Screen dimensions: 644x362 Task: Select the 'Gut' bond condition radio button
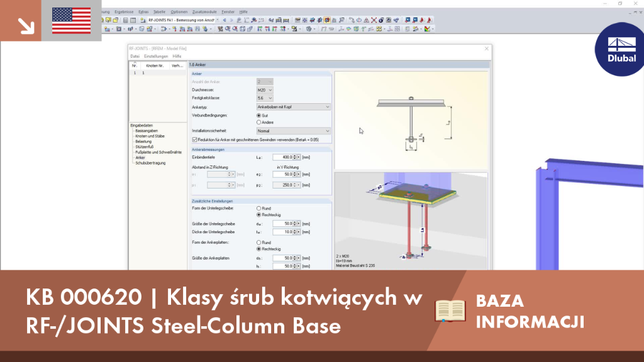click(x=258, y=116)
